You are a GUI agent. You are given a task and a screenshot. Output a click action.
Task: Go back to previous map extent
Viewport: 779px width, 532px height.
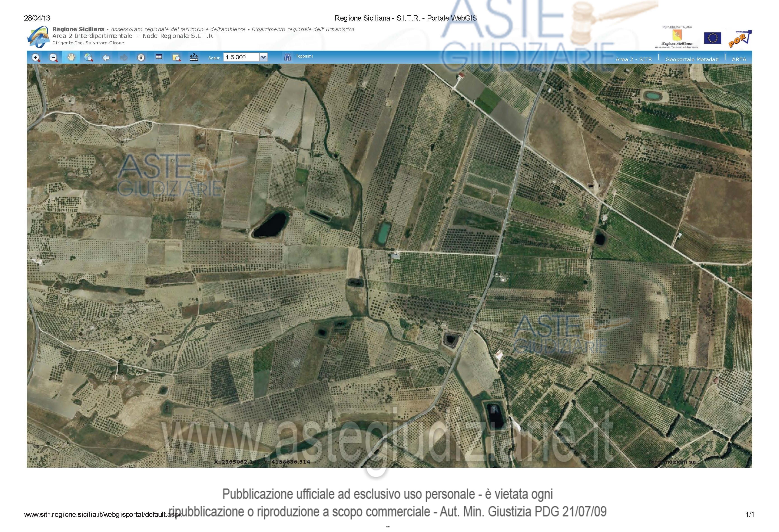(106, 58)
